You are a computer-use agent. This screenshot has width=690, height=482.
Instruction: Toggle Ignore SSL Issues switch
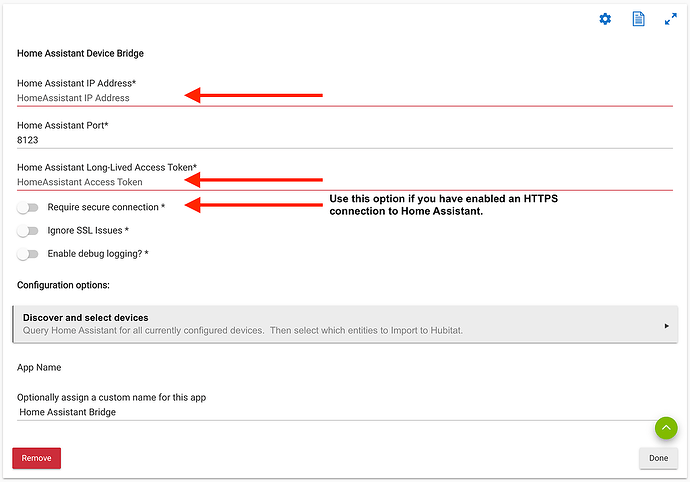point(28,231)
